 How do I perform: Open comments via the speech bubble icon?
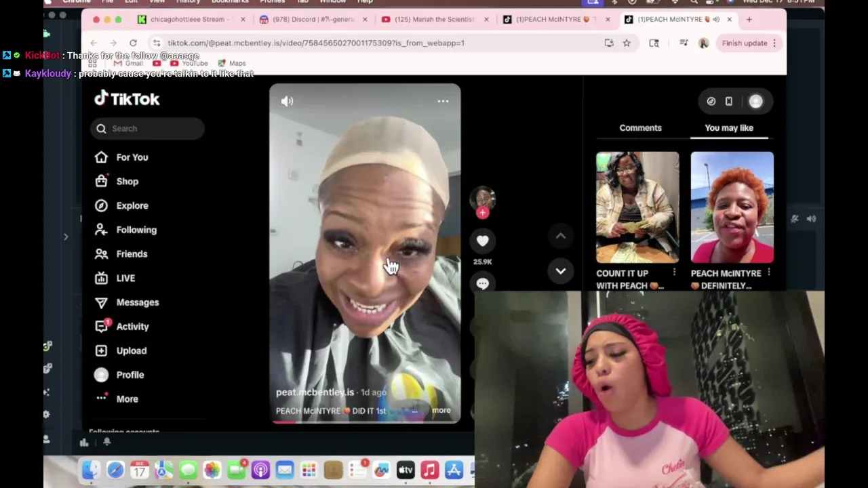[482, 284]
